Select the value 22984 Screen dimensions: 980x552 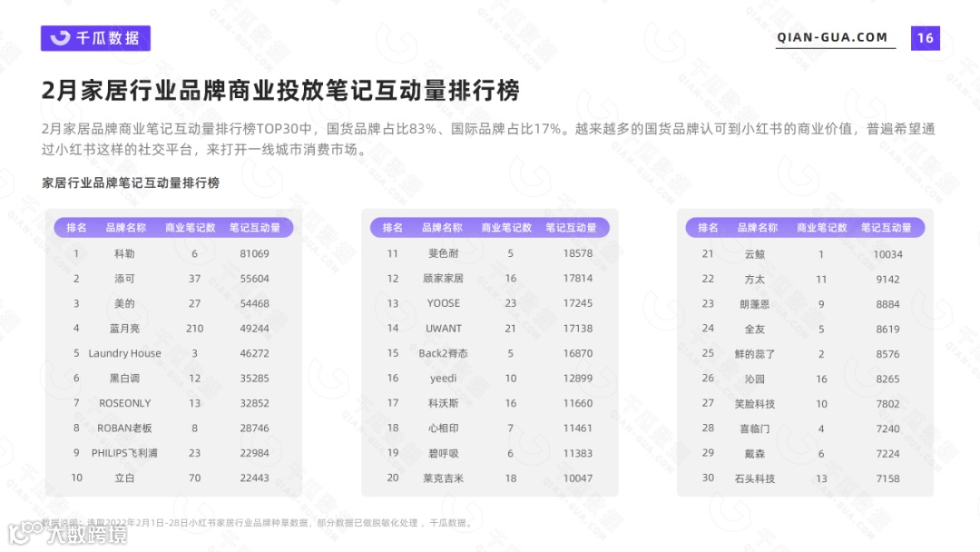coord(254,453)
